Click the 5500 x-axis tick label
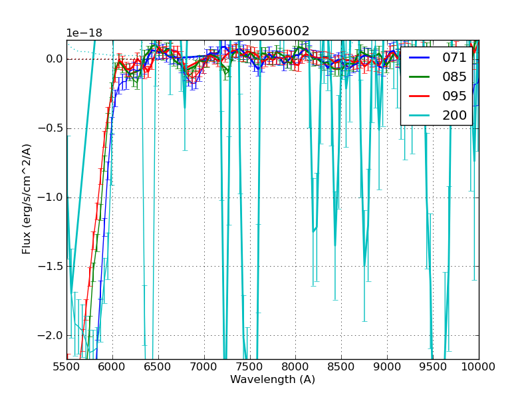Viewport: 532px width, 399px height. (x=66, y=366)
